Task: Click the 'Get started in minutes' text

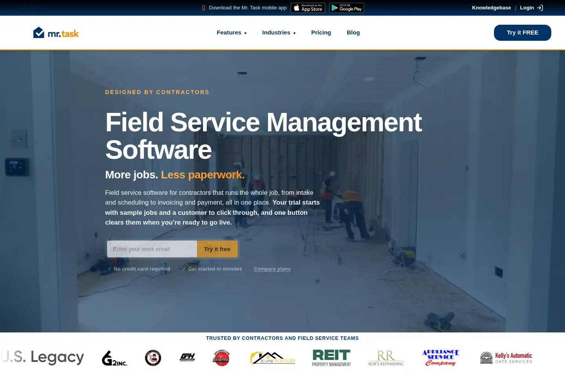Action: pos(215,269)
